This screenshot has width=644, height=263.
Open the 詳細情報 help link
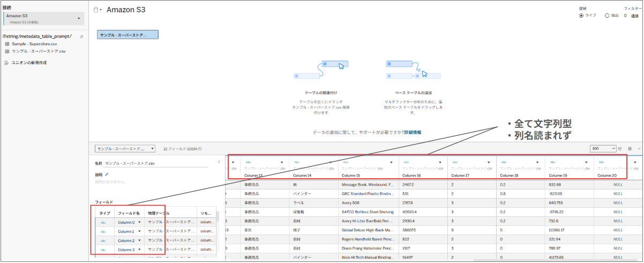click(x=413, y=132)
